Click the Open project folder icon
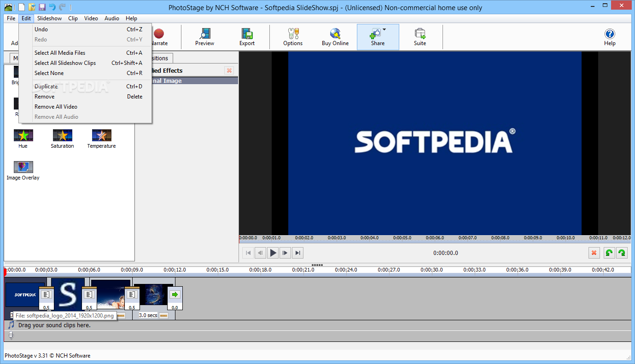 click(32, 7)
